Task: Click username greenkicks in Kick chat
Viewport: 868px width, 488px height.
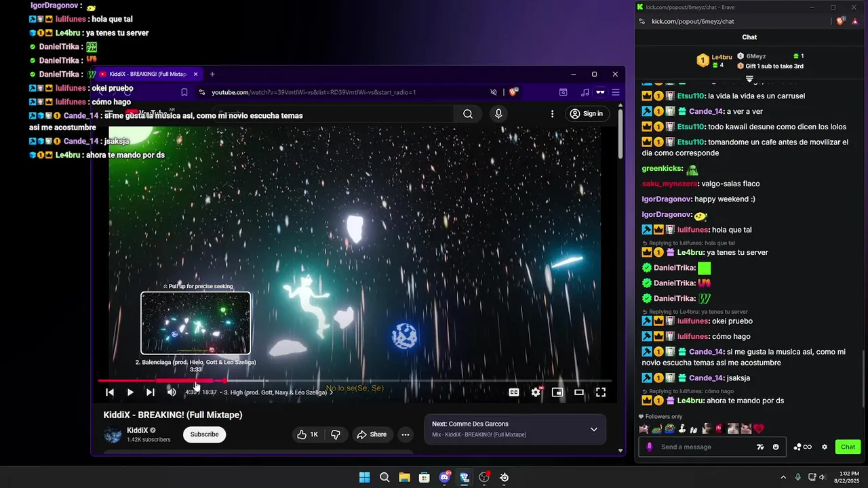Action: click(x=662, y=169)
